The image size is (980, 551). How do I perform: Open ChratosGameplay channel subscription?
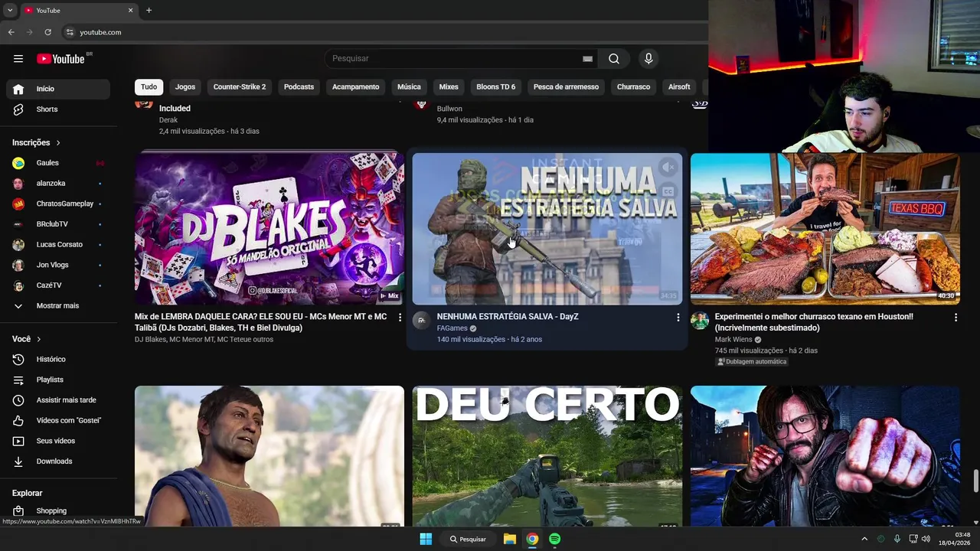58,204
